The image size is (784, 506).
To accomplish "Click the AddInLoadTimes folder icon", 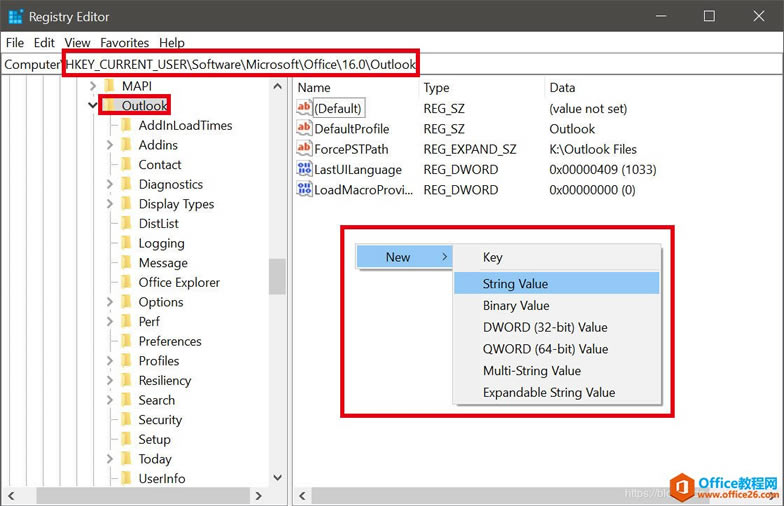I will pos(126,125).
